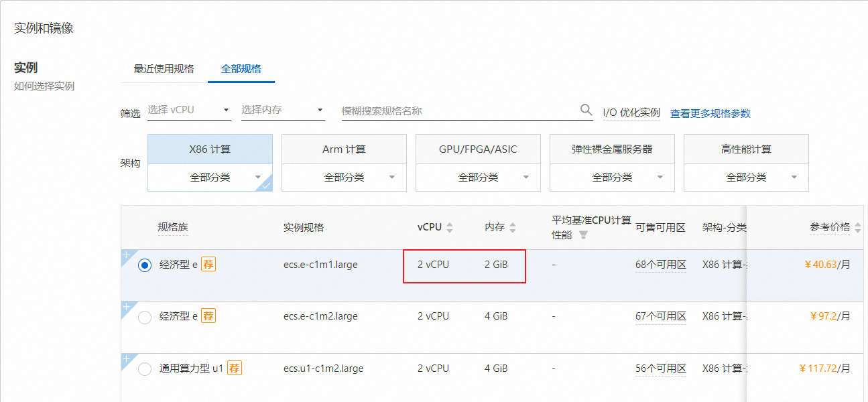Click the 模糊搜索规格名称 search field

[x=459, y=111]
